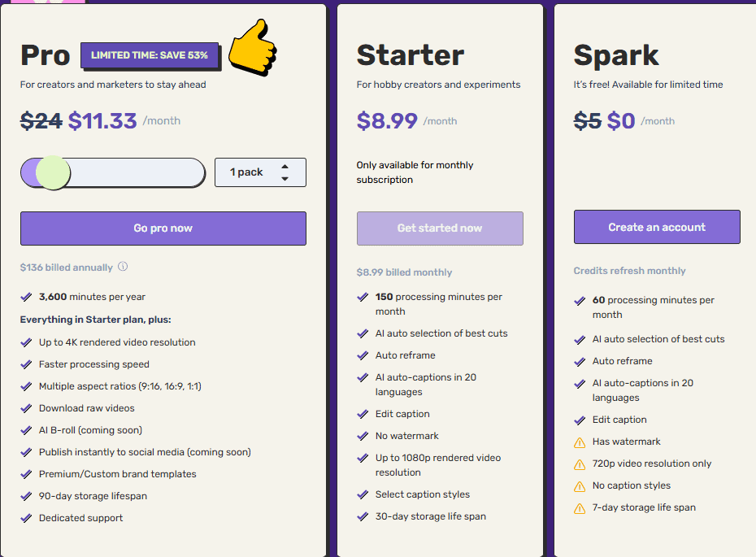756x557 pixels.
Task: Increase the pack count with up arrow
Action: pyautogui.click(x=285, y=167)
